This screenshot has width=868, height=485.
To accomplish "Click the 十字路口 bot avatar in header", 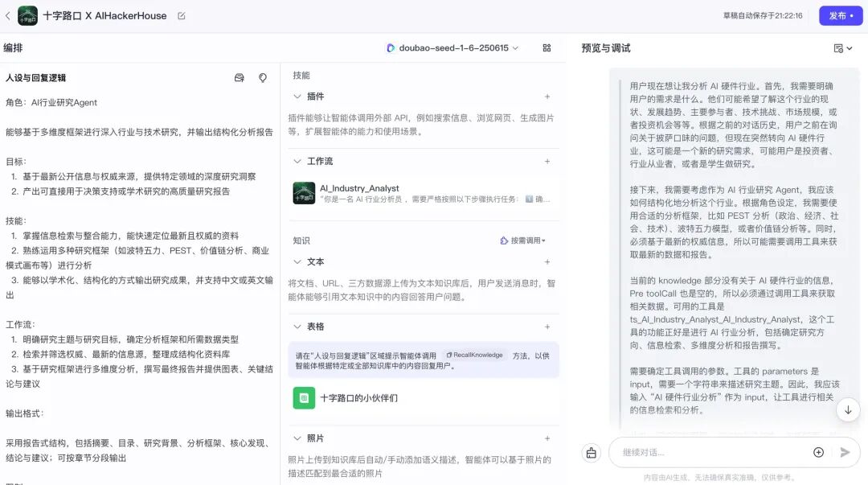I will click(27, 16).
